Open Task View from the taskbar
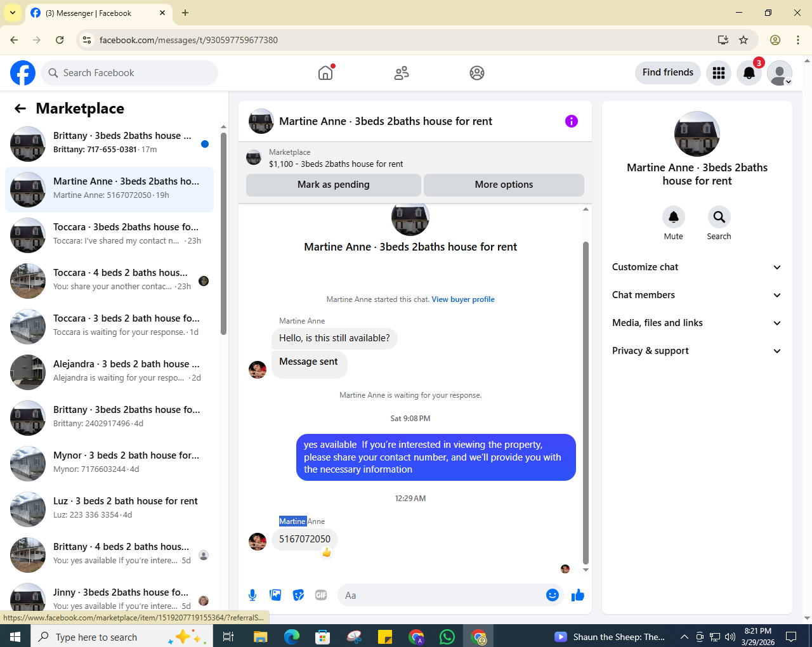 click(x=228, y=637)
